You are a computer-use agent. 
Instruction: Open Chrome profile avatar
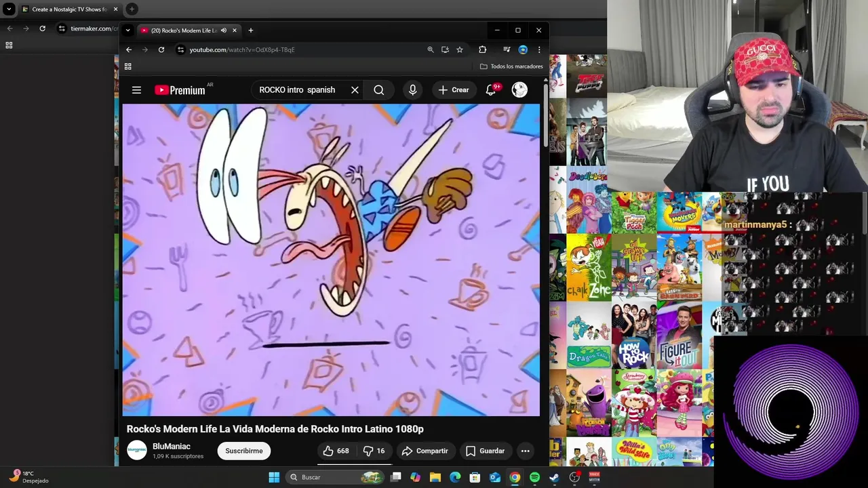(523, 49)
